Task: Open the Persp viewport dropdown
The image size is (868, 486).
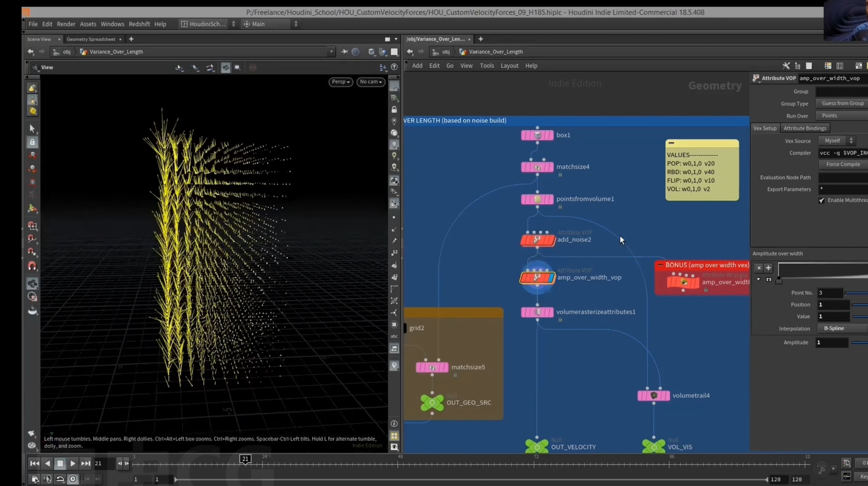Action: click(341, 82)
